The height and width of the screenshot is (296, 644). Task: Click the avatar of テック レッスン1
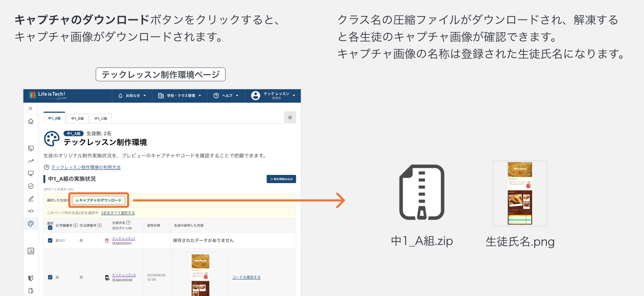[x=107, y=241]
